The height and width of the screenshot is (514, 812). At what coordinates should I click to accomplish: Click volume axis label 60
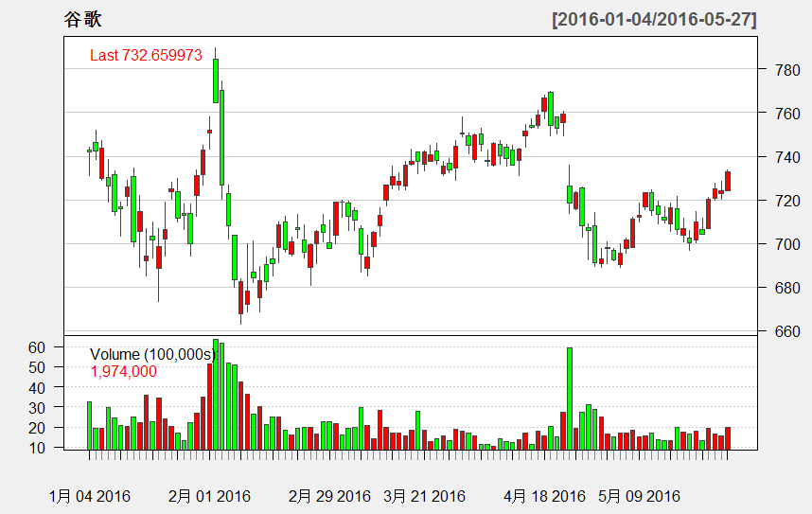tap(37, 347)
